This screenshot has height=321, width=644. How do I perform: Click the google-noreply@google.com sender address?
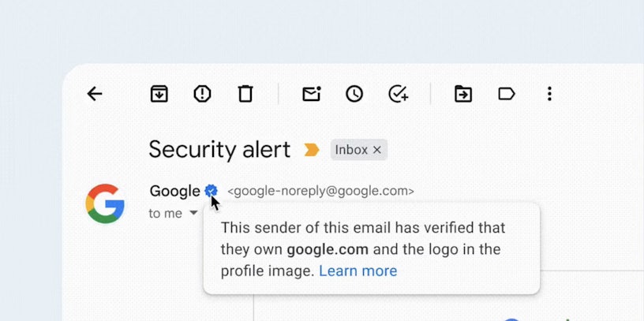tap(320, 191)
